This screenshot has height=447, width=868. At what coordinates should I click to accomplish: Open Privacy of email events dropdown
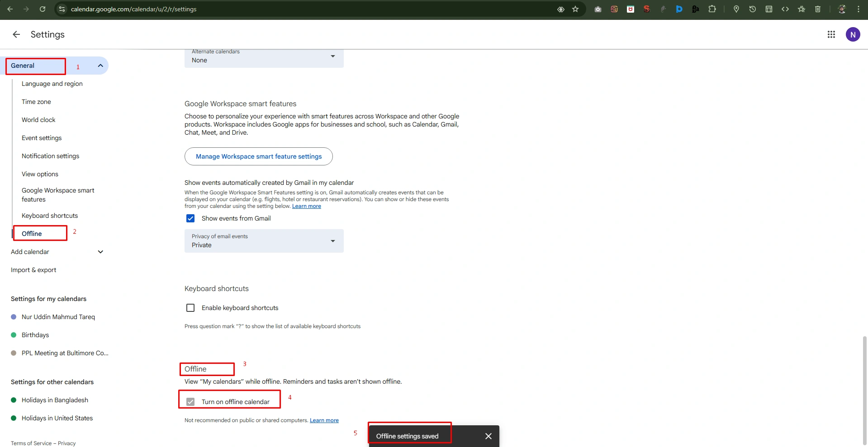[x=264, y=241]
